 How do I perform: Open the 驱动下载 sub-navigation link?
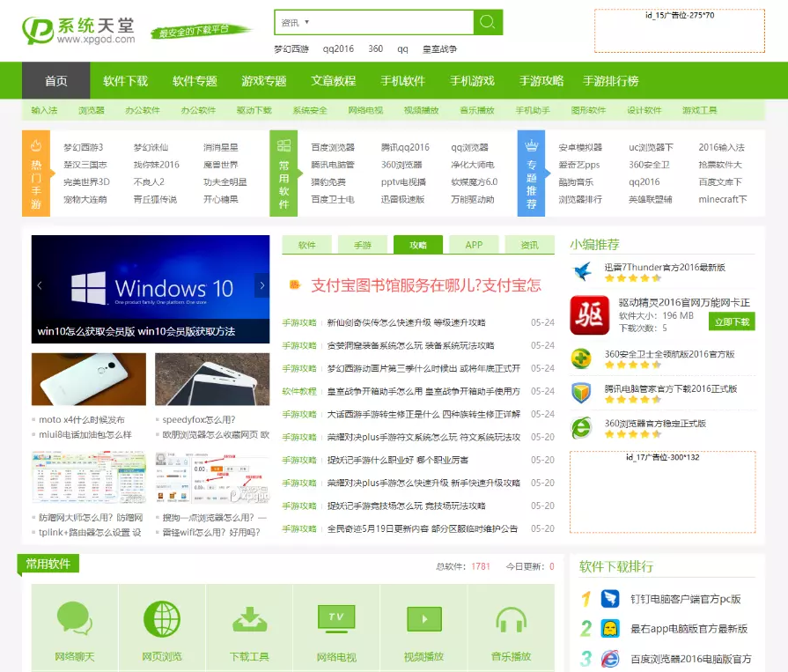click(x=254, y=110)
